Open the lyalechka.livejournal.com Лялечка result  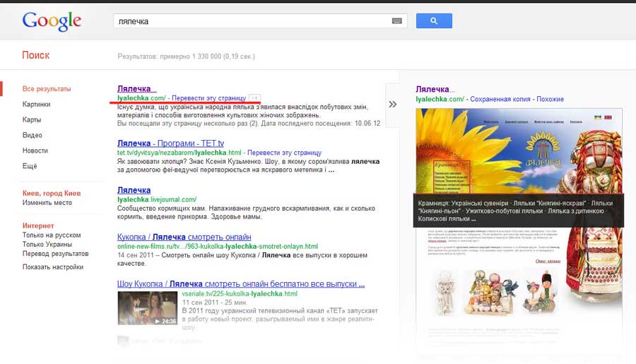coord(134,190)
